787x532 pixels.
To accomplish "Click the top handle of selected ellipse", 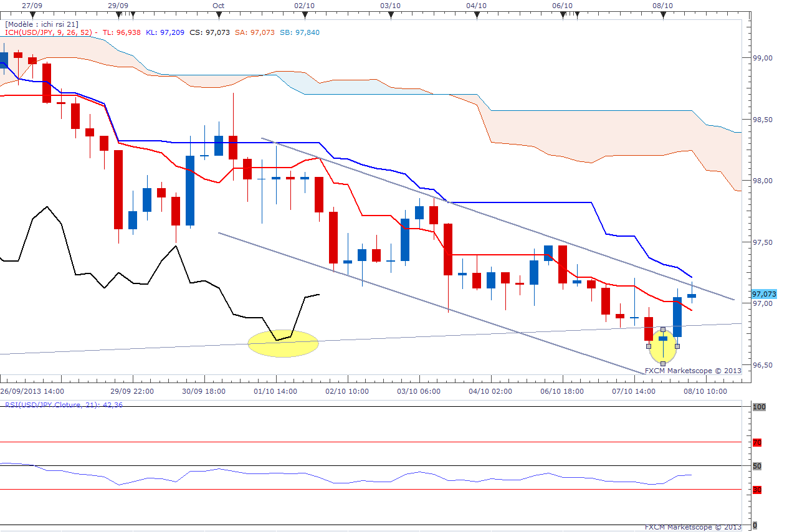I will pyautogui.click(x=663, y=329).
